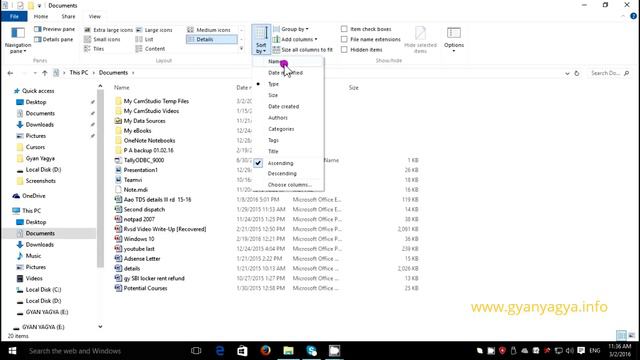Open the Sort by dropdown
The width and height of the screenshot is (640, 360).
click(x=261, y=40)
